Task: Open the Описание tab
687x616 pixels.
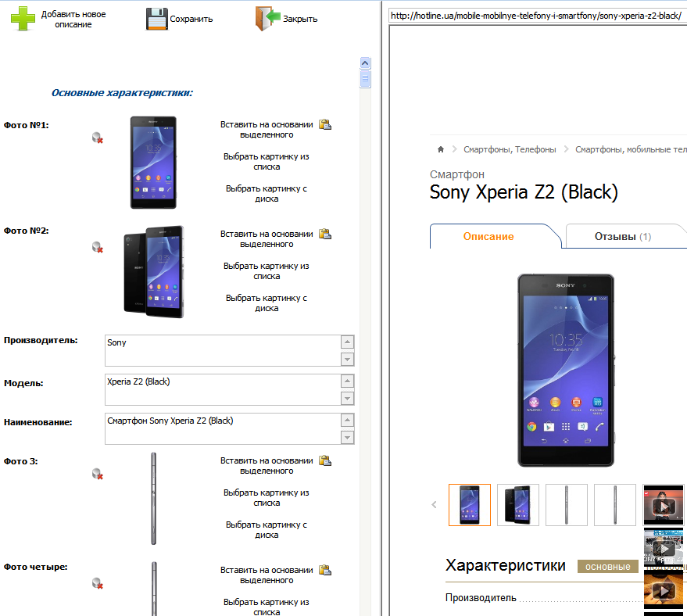Action: 488,237
